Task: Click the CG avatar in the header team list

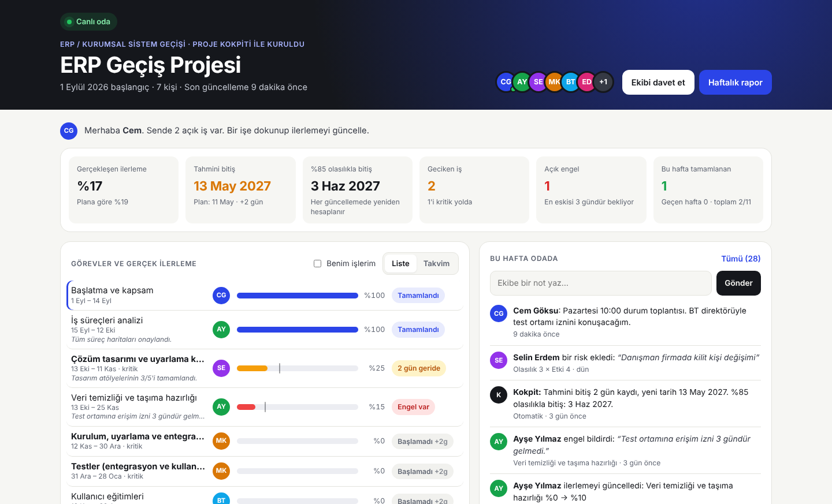Action: pyautogui.click(x=506, y=82)
